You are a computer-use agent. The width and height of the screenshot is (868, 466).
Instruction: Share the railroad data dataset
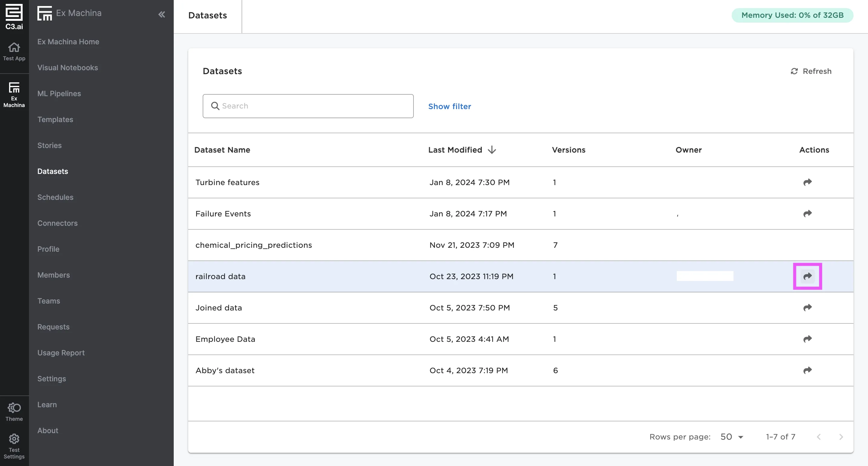click(807, 276)
